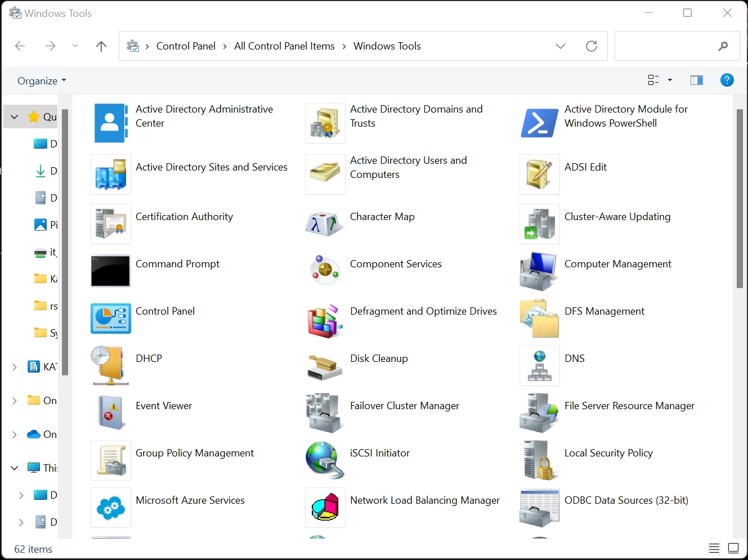Go back to the previous location
The height and width of the screenshot is (560, 748).
[20, 46]
